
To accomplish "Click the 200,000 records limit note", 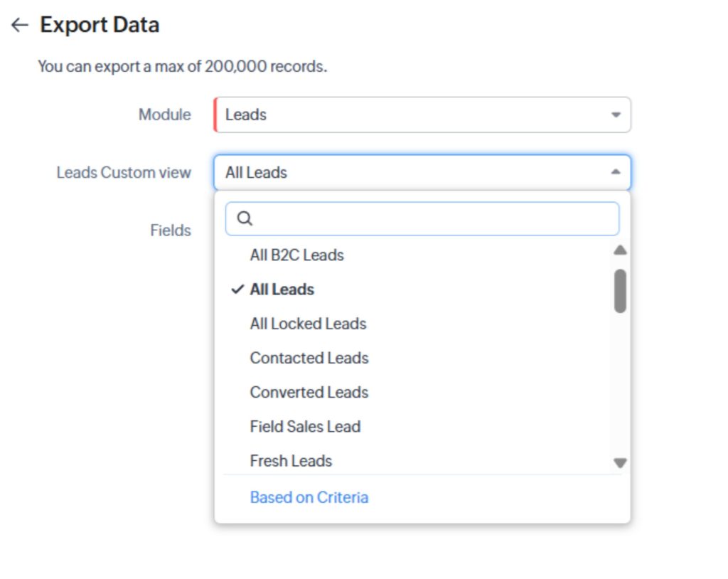I will 183,66.
